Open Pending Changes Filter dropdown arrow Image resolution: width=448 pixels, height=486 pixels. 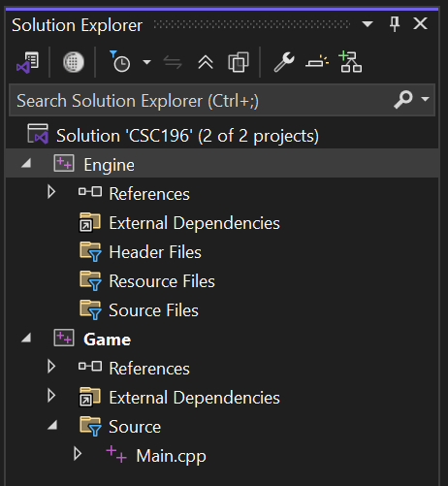coord(147,62)
